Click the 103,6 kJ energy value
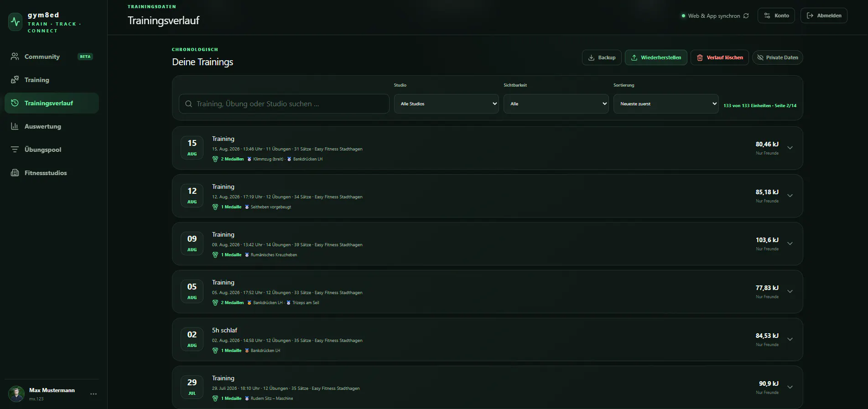This screenshot has height=409, width=868. 767,240
